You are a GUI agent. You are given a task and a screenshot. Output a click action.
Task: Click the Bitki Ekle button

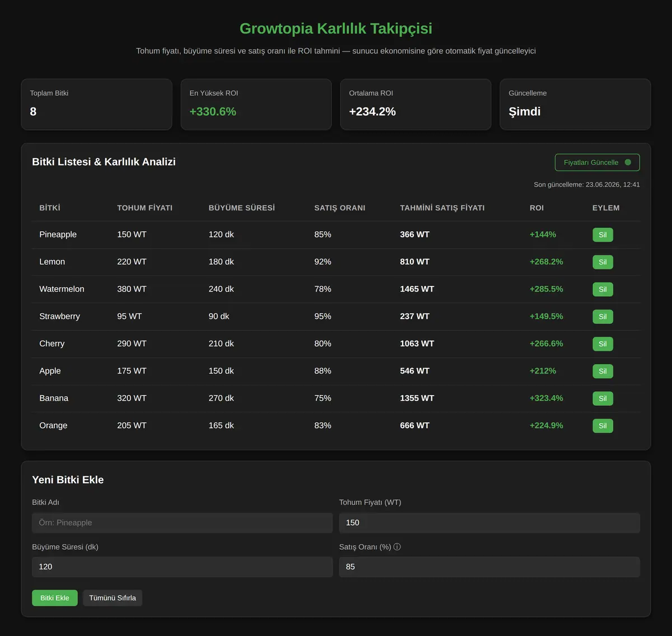click(55, 598)
